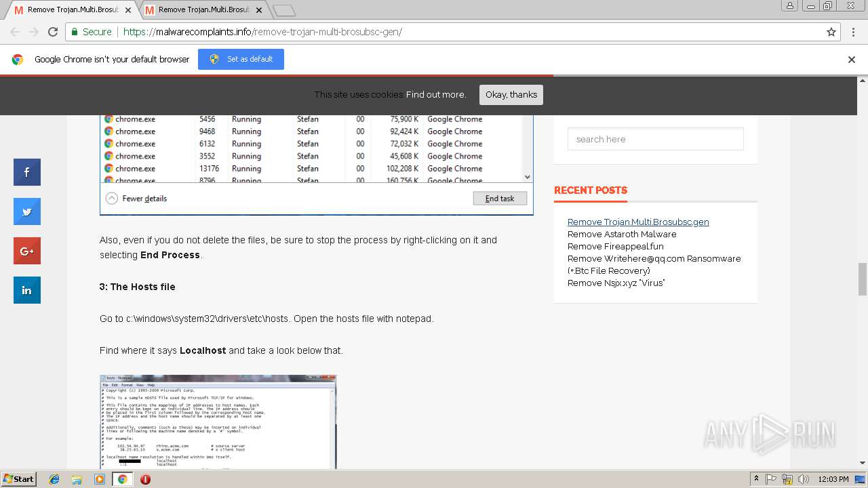Open the Windows Start menu
Viewport: 868px width, 488px height.
18,479
